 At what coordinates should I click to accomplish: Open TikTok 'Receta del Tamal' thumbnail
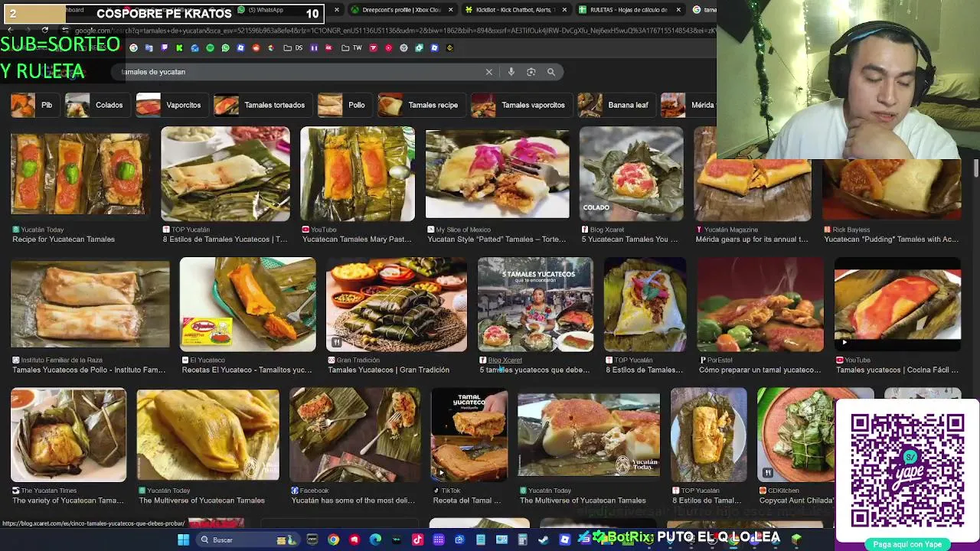[x=469, y=435]
